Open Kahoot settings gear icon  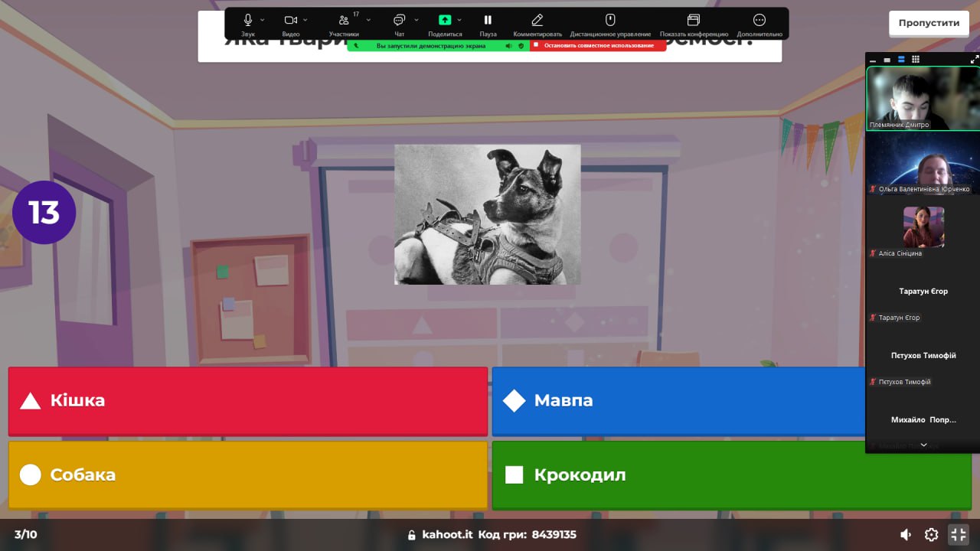coord(931,534)
